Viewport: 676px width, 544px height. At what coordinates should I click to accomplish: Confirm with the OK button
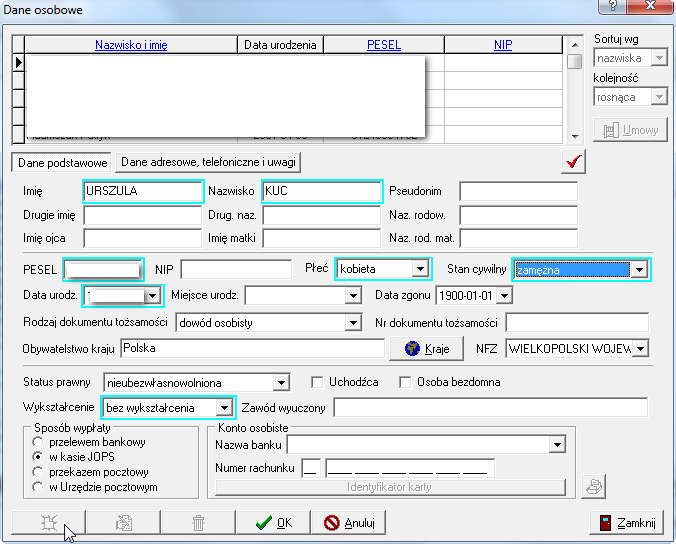point(273,522)
